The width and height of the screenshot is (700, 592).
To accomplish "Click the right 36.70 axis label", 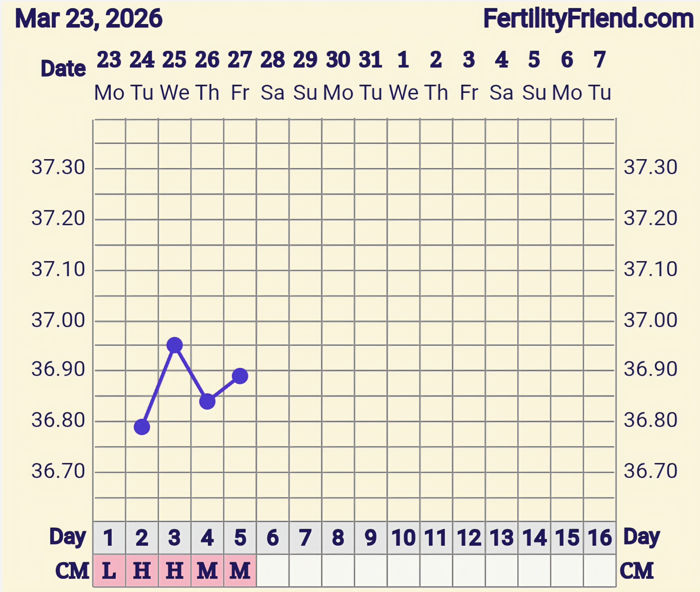I will (650, 471).
